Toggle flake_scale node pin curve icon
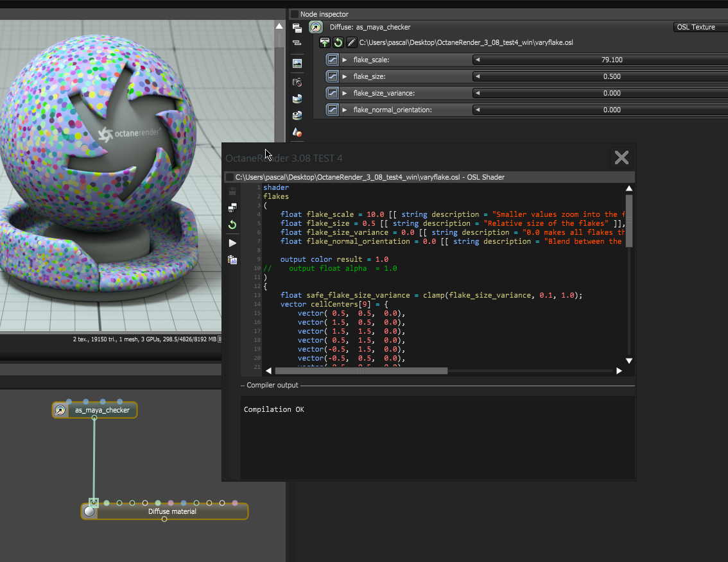 pyautogui.click(x=332, y=60)
